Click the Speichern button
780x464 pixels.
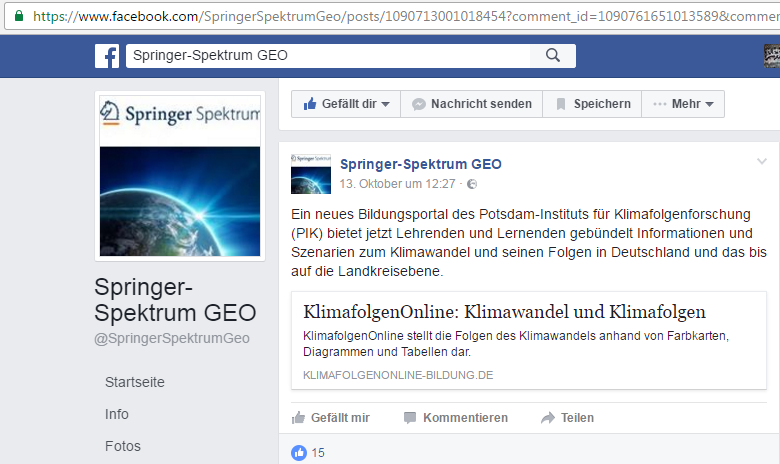point(593,104)
